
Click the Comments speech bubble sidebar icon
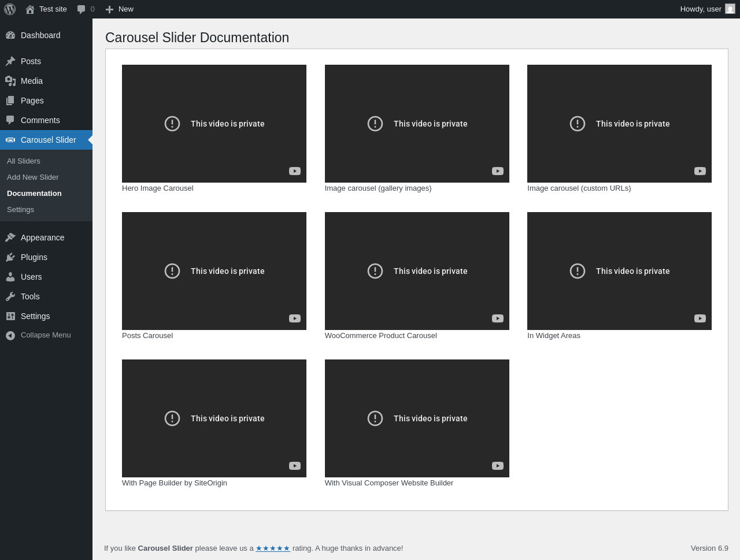click(10, 120)
